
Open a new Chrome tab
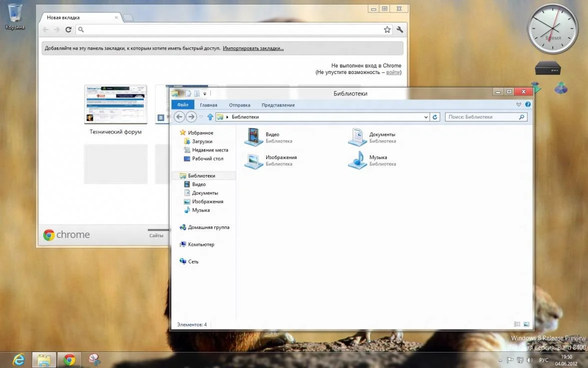[128, 17]
